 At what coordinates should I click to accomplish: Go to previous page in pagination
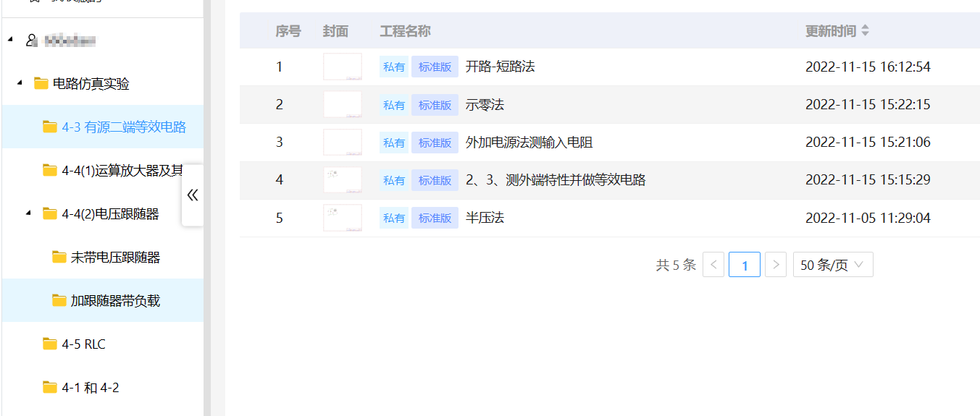(713, 265)
